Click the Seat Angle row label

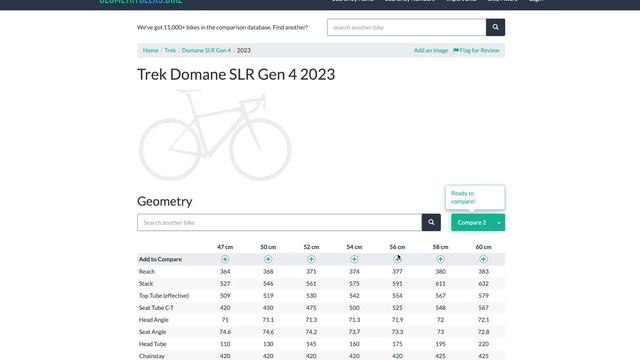(x=152, y=332)
